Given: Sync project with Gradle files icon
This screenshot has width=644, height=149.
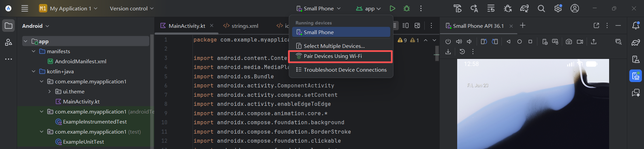Looking at the screenshot, I should [x=524, y=8].
